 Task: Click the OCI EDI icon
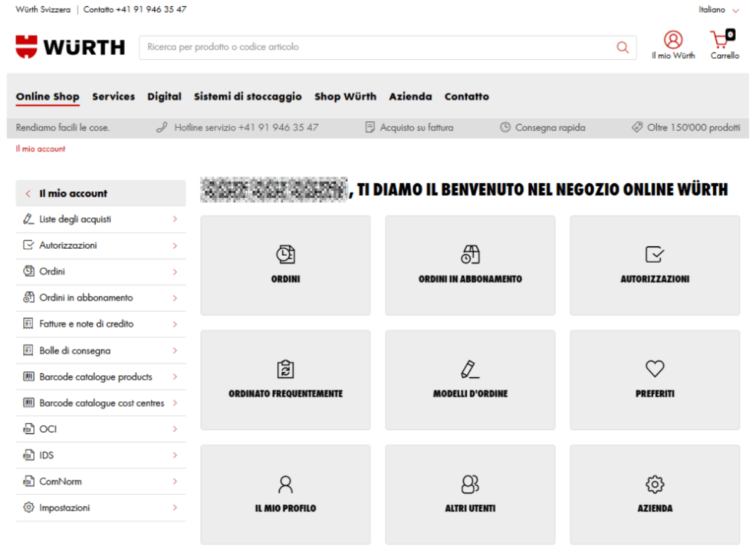click(x=28, y=429)
